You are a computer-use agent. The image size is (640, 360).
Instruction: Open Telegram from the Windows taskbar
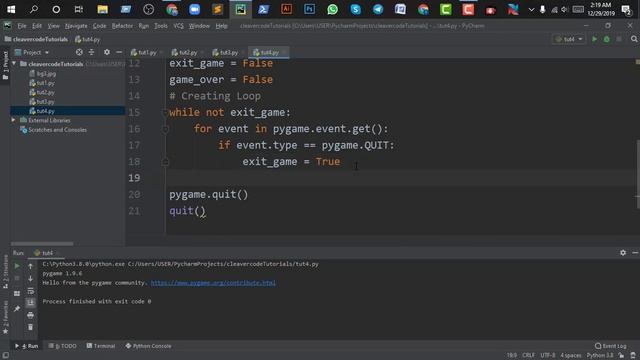click(x=378, y=9)
